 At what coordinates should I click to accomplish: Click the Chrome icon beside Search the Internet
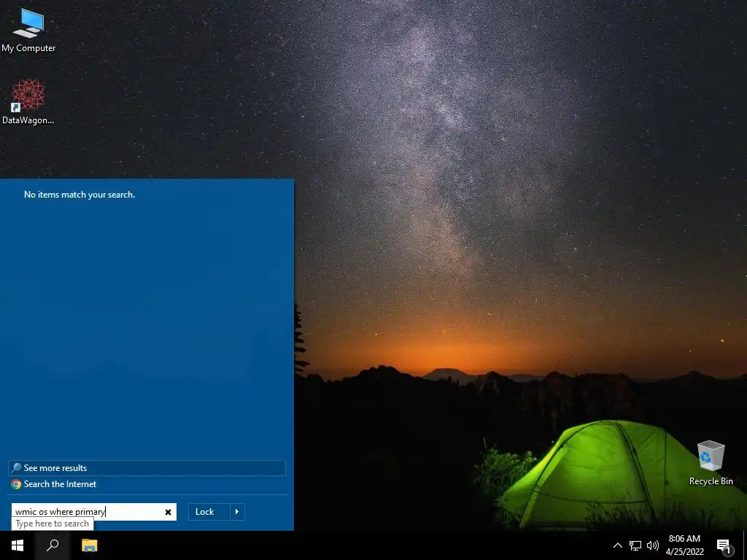click(x=16, y=484)
